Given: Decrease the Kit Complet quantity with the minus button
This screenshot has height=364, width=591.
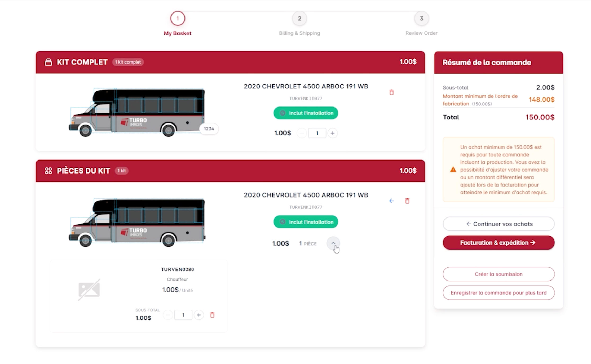Looking at the screenshot, I should pyautogui.click(x=302, y=133).
